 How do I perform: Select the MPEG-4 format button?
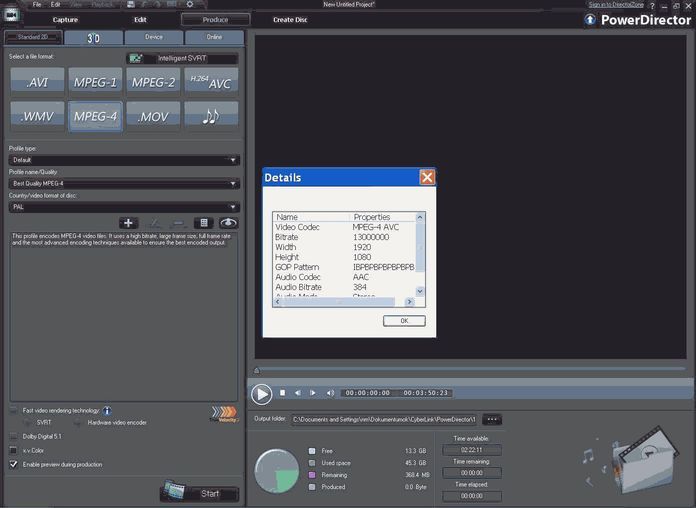point(95,116)
